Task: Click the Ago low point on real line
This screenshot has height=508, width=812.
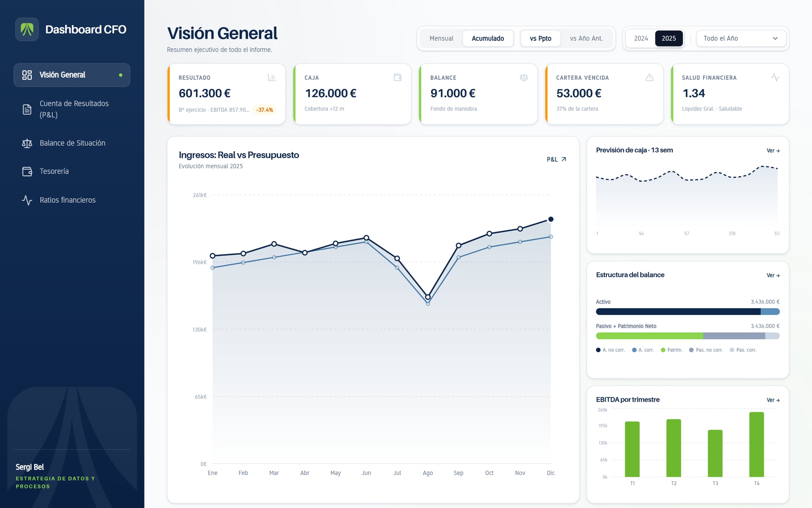Action: [428, 297]
